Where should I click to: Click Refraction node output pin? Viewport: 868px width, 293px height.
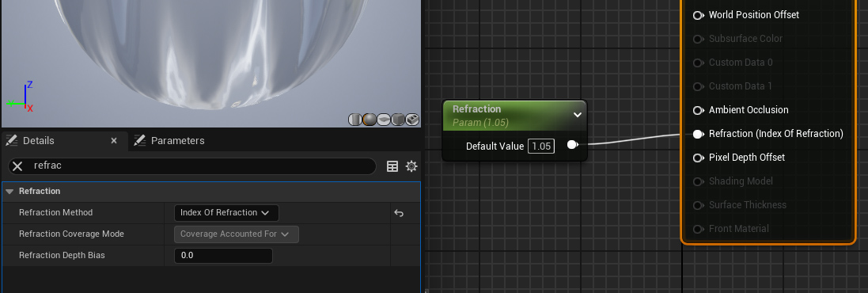pos(572,145)
